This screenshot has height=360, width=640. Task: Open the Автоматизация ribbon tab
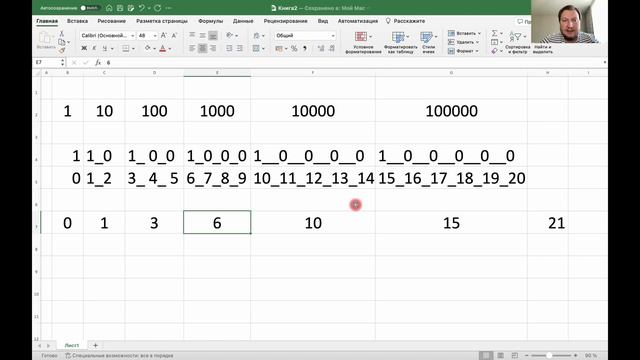(x=358, y=21)
